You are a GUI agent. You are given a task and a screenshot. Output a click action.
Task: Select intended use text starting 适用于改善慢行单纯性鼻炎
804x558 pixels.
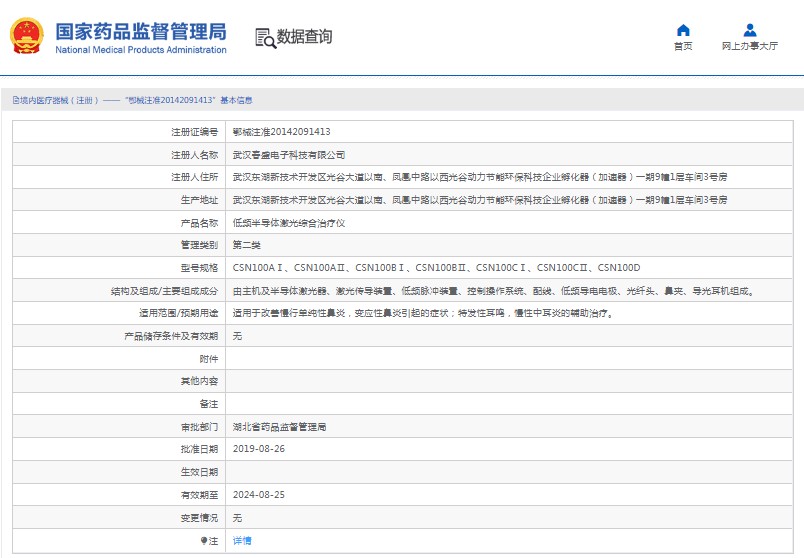423,313
